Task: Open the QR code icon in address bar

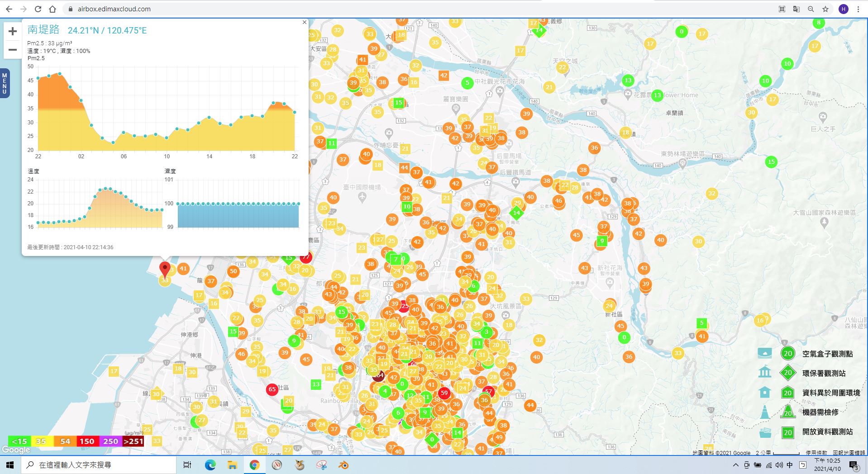Action: (x=782, y=9)
